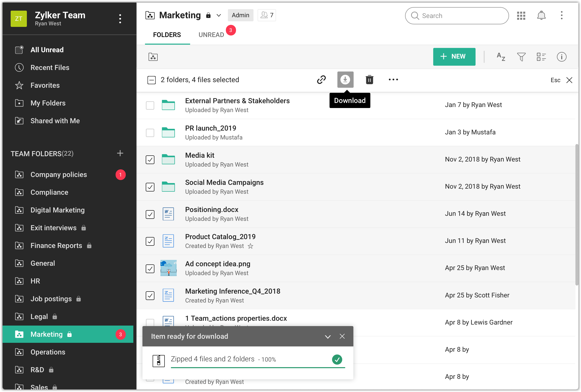The width and height of the screenshot is (581, 392).
Task: Click the copy link icon for selection
Action: (x=321, y=80)
